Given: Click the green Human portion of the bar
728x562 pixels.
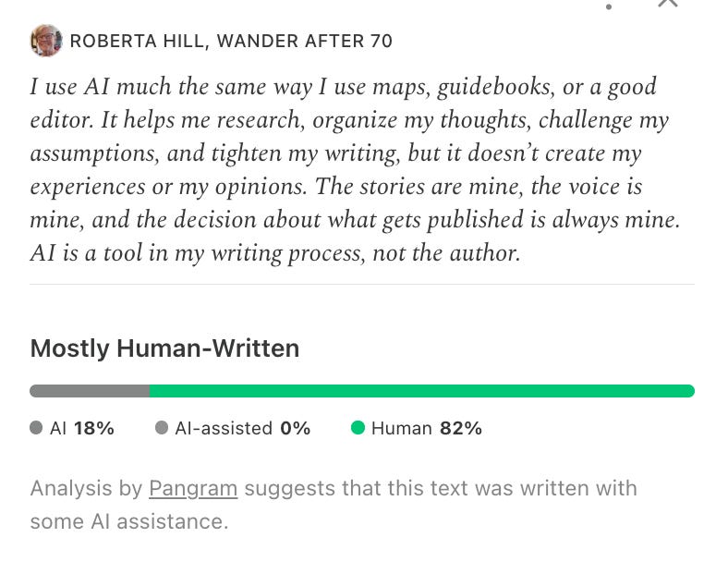Looking at the screenshot, I should click(422, 391).
